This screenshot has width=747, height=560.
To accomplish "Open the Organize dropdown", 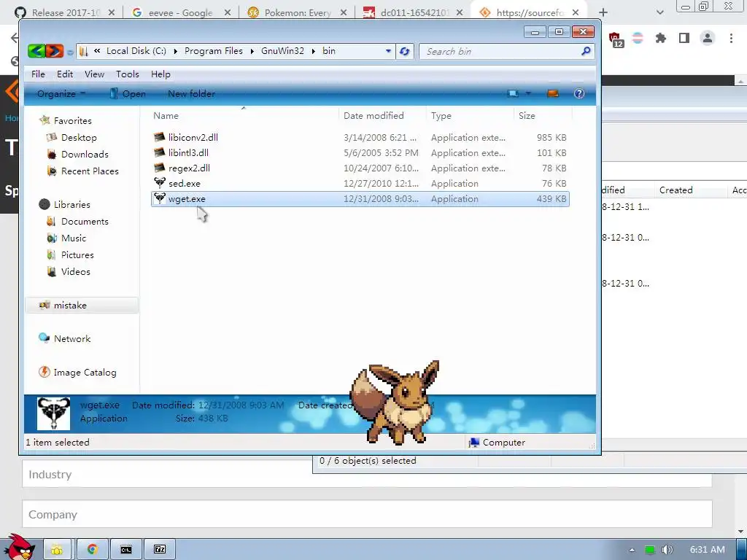I will [x=61, y=94].
